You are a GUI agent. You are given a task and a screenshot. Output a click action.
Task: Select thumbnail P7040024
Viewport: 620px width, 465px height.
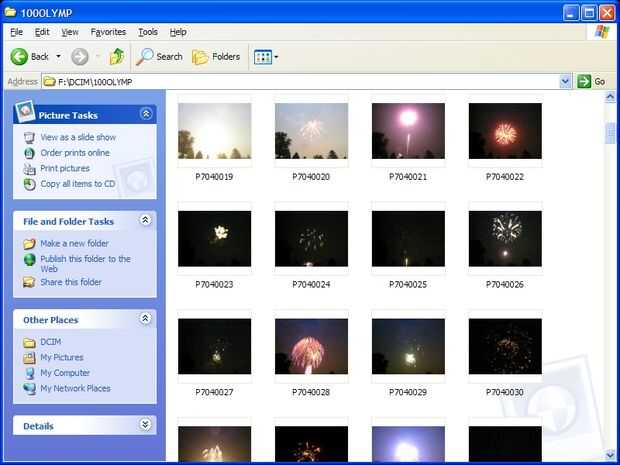pos(312,239)
